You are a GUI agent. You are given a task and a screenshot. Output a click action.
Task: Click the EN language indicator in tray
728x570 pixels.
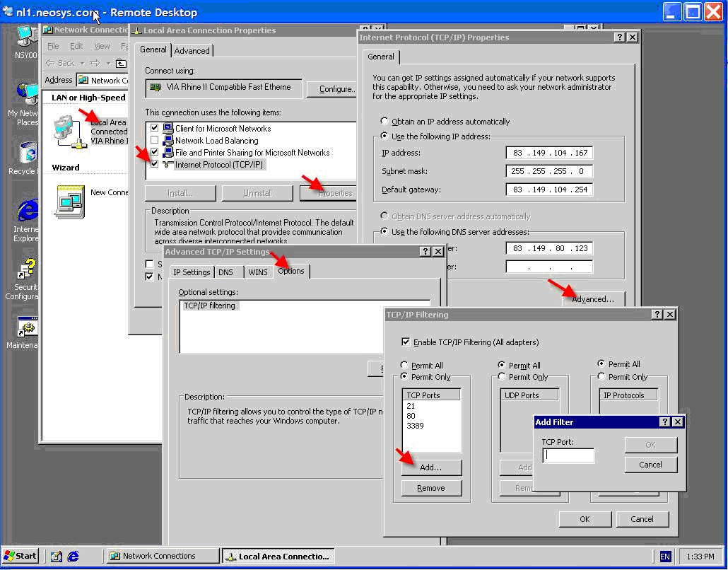[664, 557]
